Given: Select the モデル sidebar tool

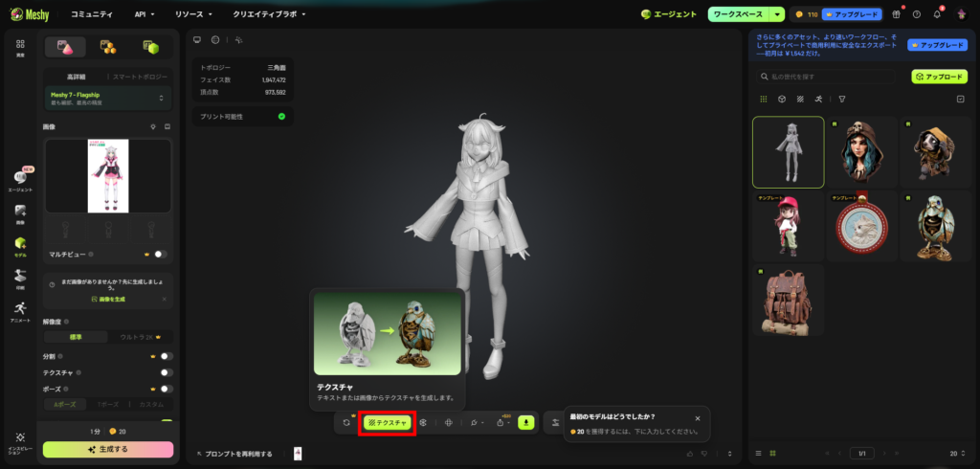Looking at the screenshot, I should click(x=20, y=247).
